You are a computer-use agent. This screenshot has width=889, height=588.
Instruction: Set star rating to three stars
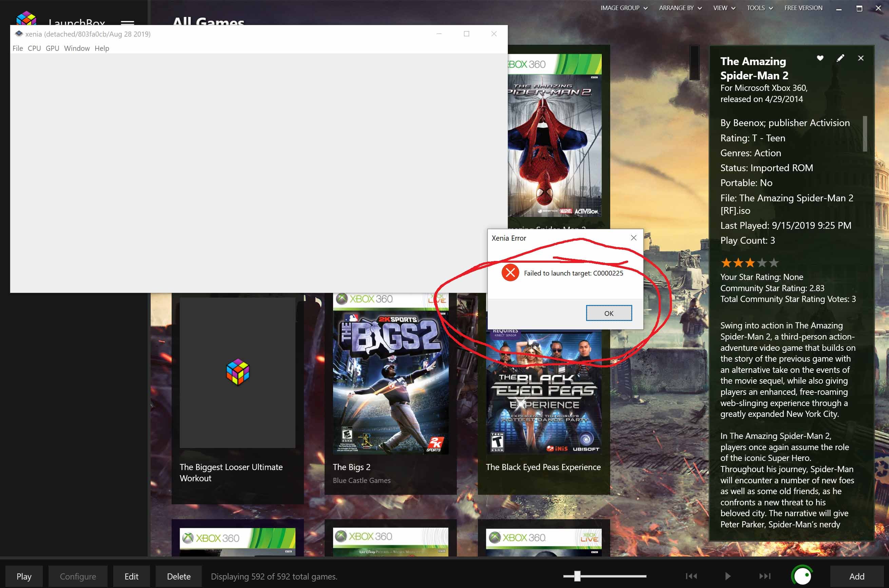[750, 263]
